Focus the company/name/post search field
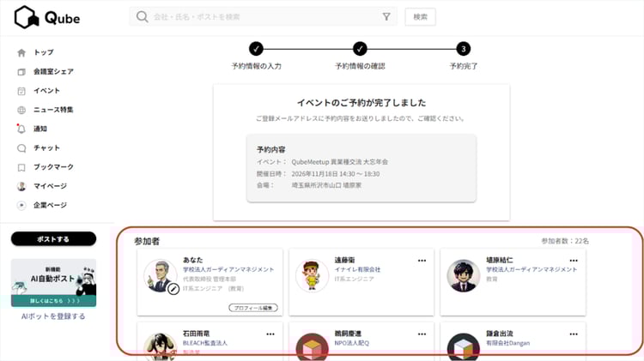Viewport: 644px width, 361px height. 263,17
